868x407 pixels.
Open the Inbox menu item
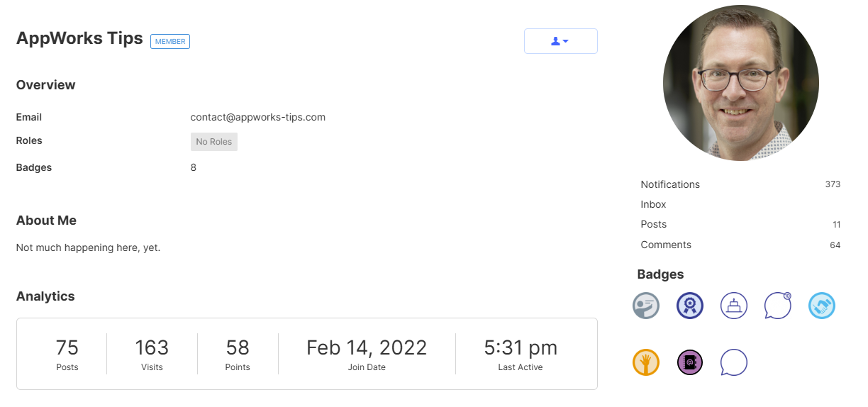pyautogui.click(x=653, y=204)
